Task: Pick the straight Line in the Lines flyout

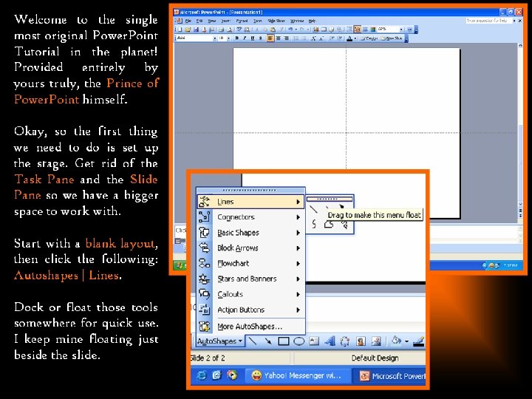Action: coord(313,209)
